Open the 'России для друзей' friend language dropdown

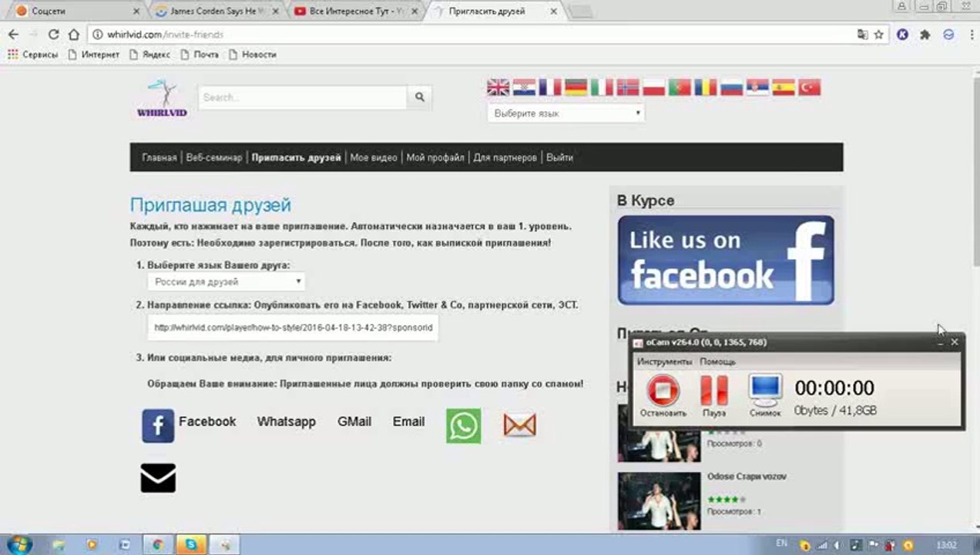click(227, 282)
